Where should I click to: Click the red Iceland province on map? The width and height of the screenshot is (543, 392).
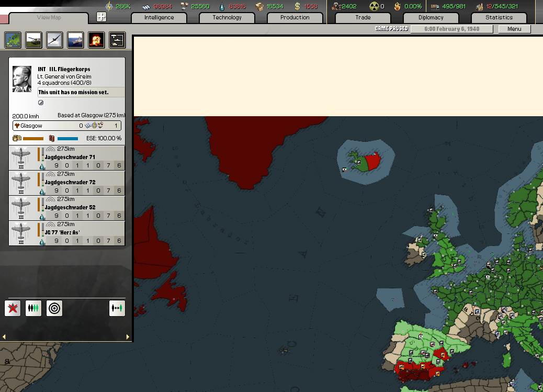[x=372, y=162]
